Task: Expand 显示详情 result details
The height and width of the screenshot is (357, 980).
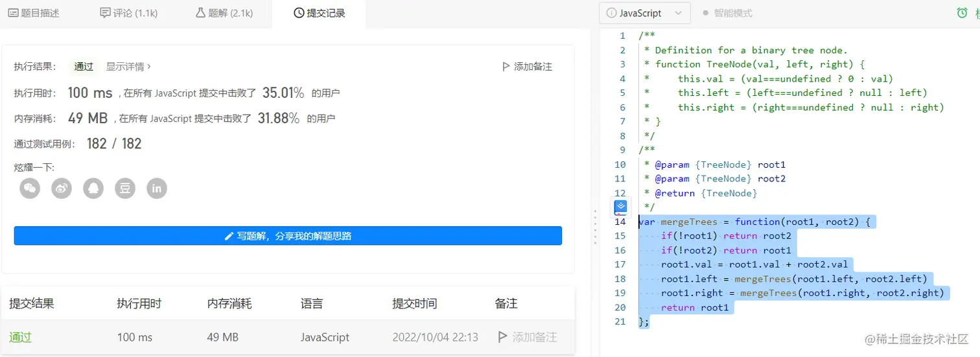Action: coord(128,66)
